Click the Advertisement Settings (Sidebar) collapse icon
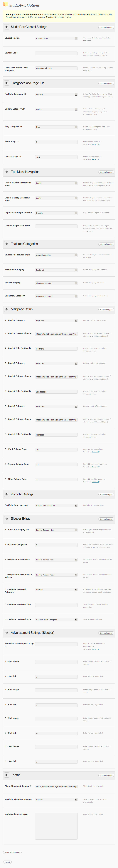 (7, 633)
